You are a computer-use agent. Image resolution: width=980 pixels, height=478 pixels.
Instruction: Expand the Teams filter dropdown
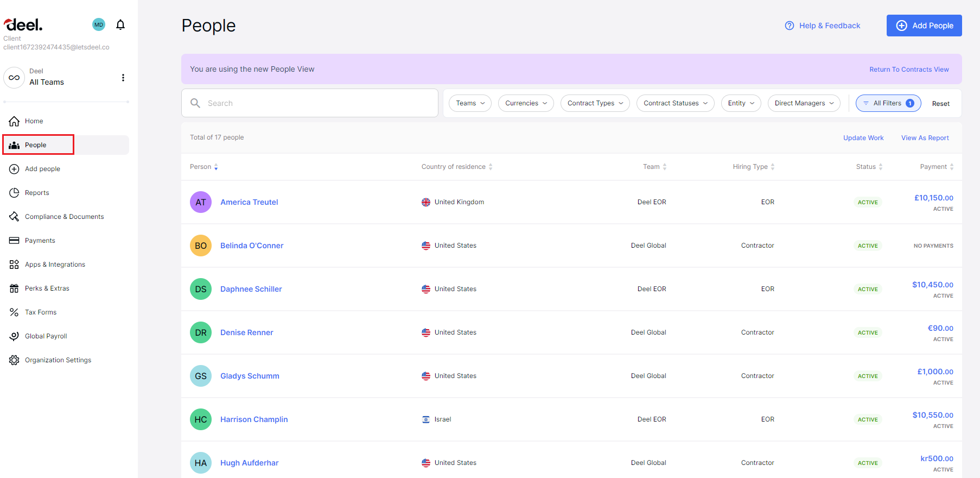[x=470, y=103]
